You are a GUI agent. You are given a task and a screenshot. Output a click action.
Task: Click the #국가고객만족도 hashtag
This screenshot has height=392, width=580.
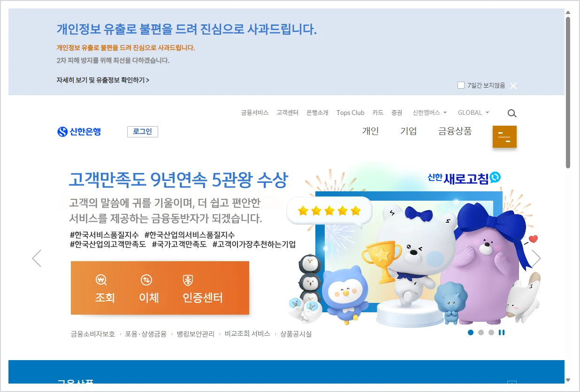point(179,244)
